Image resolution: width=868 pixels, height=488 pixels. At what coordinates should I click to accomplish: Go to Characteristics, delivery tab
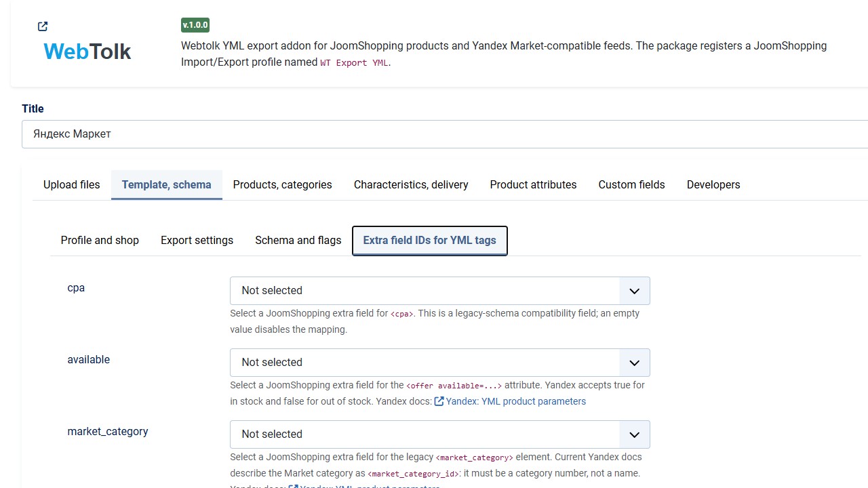coord(411,184)
